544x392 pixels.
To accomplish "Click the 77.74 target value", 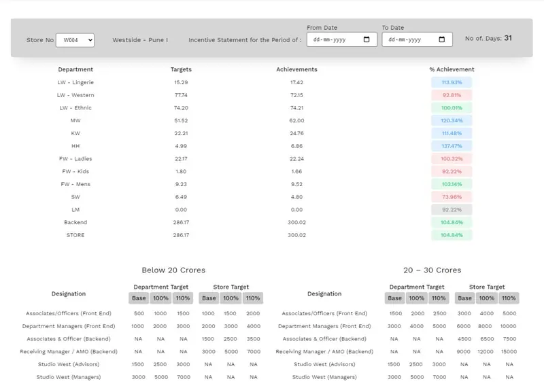I will tap(181, 95).
